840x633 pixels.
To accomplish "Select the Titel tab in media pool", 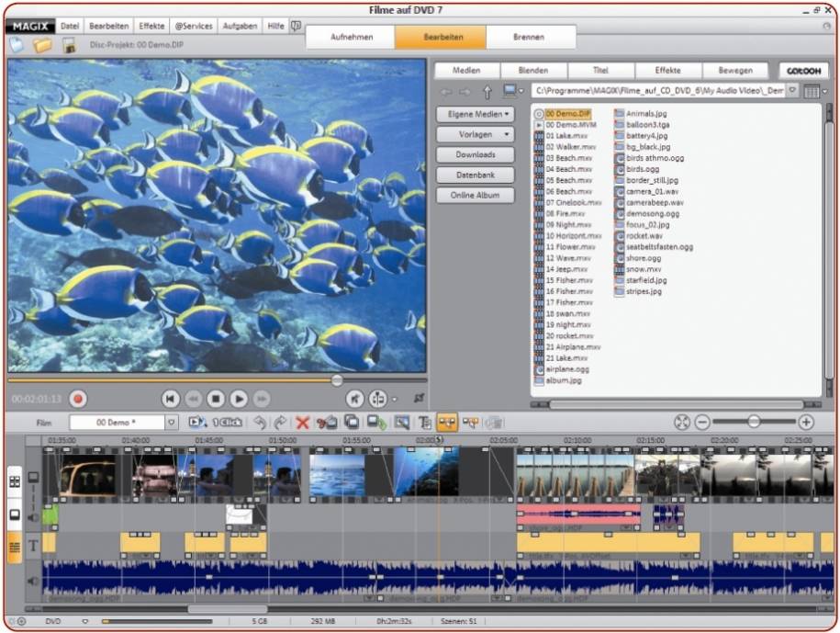I will click(x=601, y=70).
